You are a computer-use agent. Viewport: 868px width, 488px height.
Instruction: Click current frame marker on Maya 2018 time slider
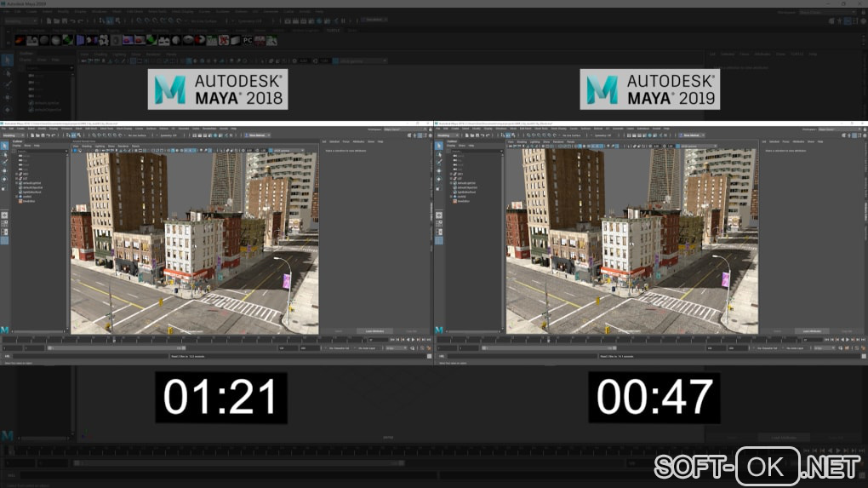click(115, 340)
